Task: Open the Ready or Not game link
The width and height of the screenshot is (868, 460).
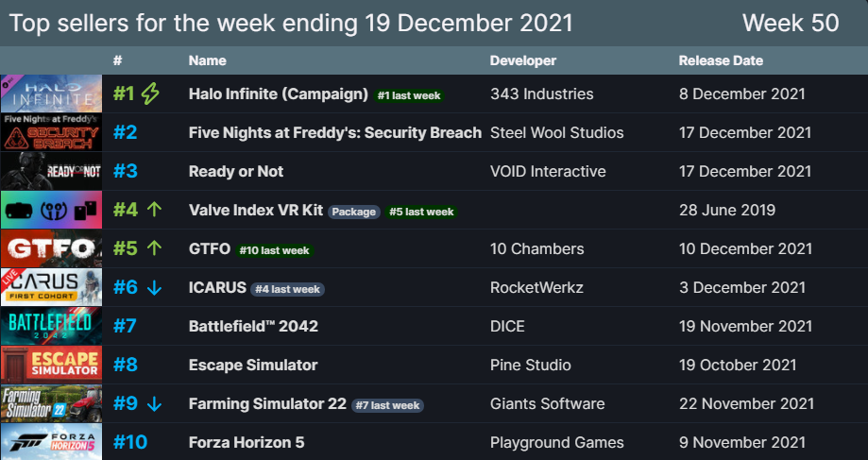Action: click(x=236, y=172)
